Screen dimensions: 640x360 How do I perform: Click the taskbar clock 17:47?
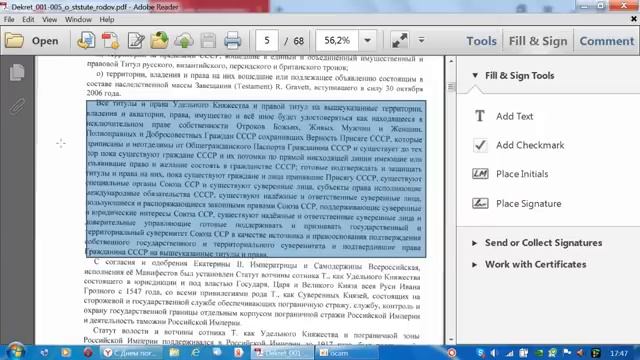[x=619, y=353]
